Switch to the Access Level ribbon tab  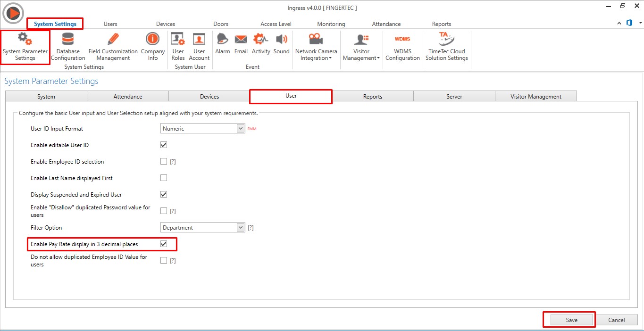coord(276,24)
